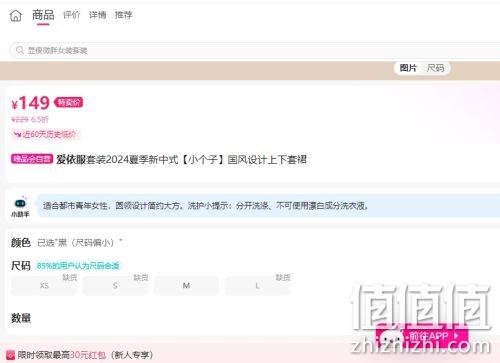Screen dimensions: 500x363
Task: Click the 唯品会自营 badge
Action: 32,159
